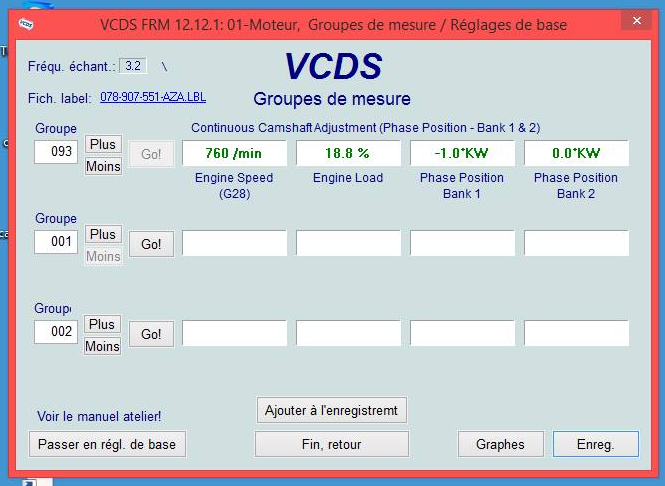The image size is (665, 486).
Task: Click the Phase Position Bank 2 label
Action: point(576,185)
